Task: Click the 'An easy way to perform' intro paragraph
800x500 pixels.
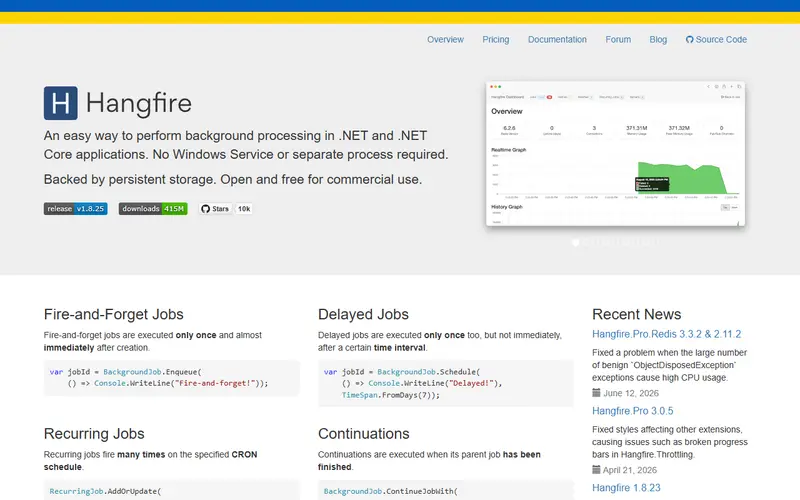Action: pyautogui.click(x=246, y=145)
